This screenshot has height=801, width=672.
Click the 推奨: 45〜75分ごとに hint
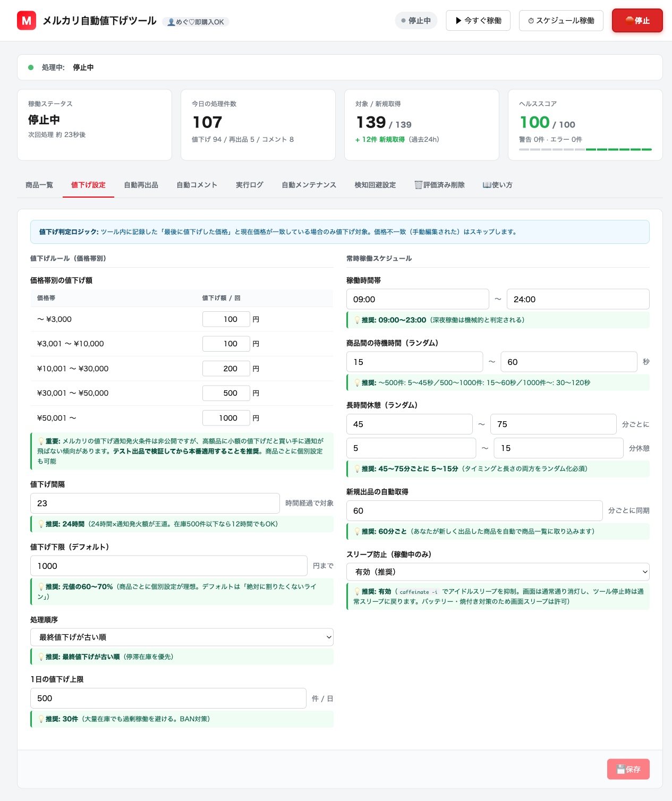[x=498, y=468]
